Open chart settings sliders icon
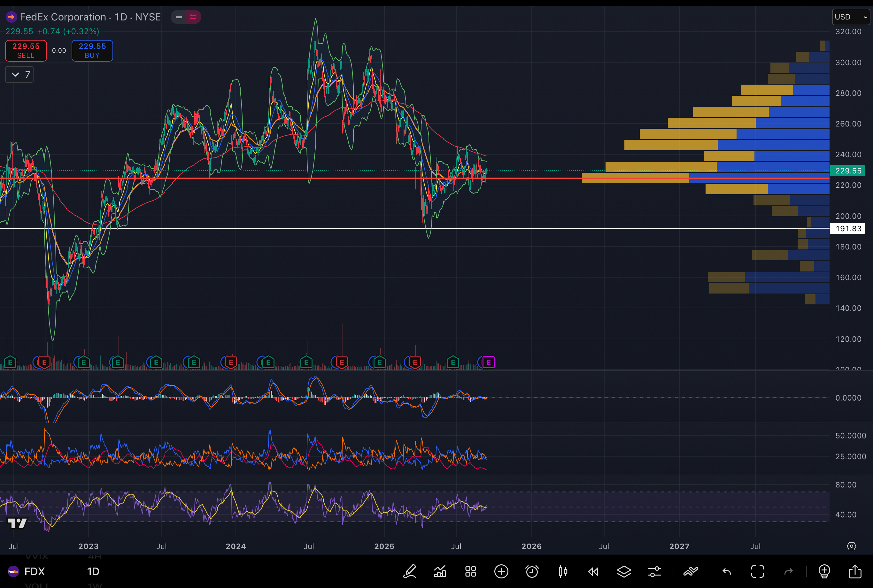Image resolution: width=873 pixels, height=588 pixels. pos(655,571)
